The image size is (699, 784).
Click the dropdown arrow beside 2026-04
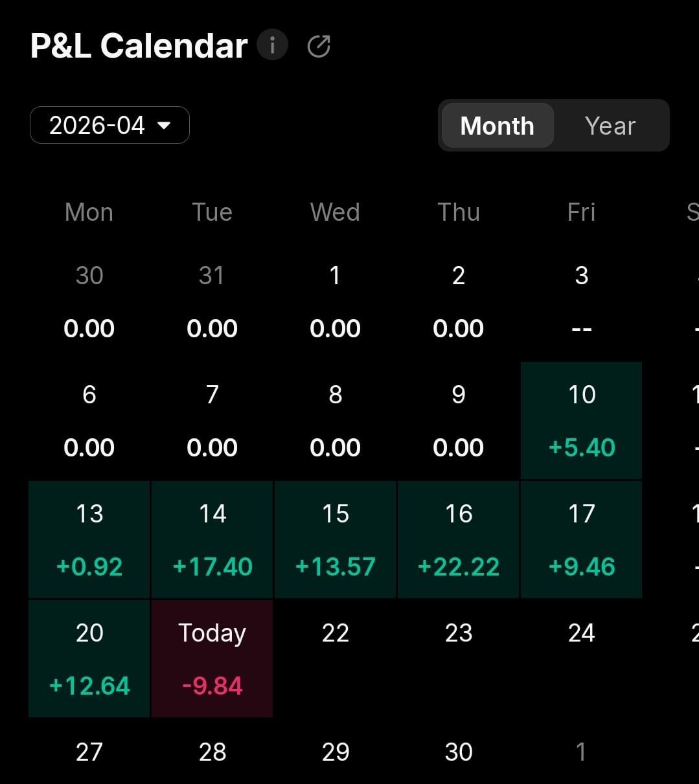pos(164,125)
